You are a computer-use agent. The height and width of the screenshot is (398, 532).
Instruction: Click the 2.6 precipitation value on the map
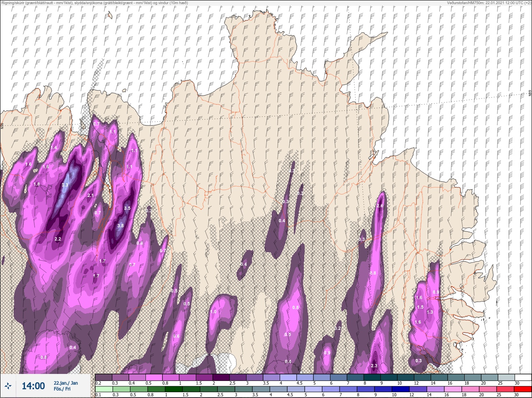pos(380,206)
